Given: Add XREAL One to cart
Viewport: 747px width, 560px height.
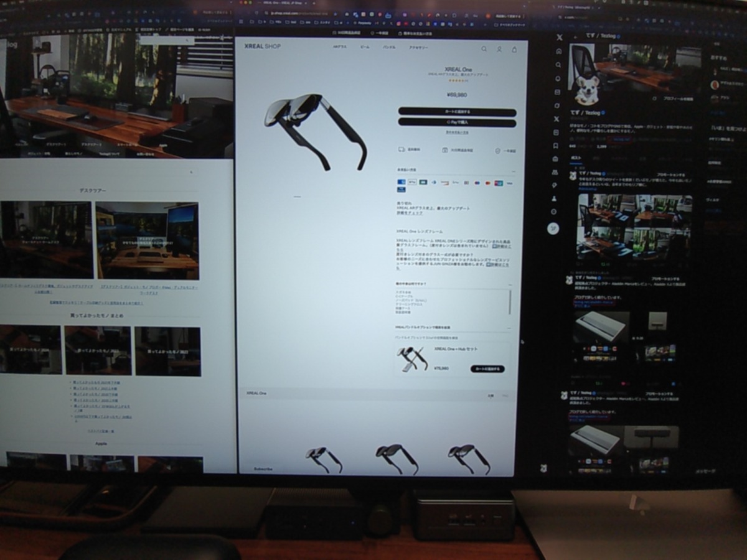Looking at the screenshot, I should pos(457,112).
